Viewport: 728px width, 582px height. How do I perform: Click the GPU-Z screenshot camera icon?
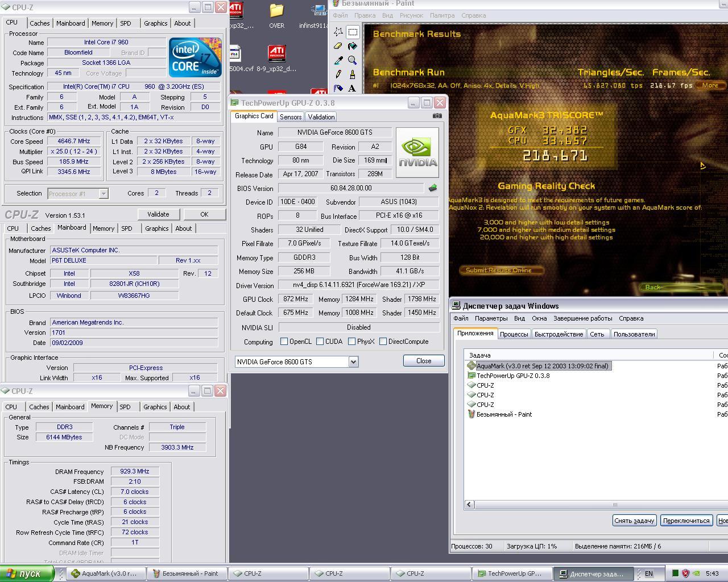pos(437,115)
